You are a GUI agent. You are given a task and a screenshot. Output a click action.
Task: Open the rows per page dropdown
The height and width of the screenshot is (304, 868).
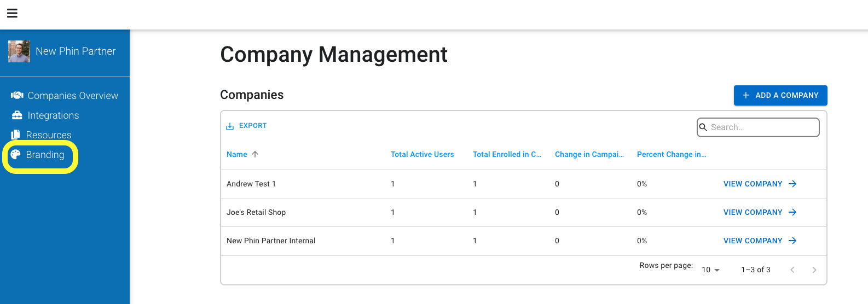click(x=710, y=270)
